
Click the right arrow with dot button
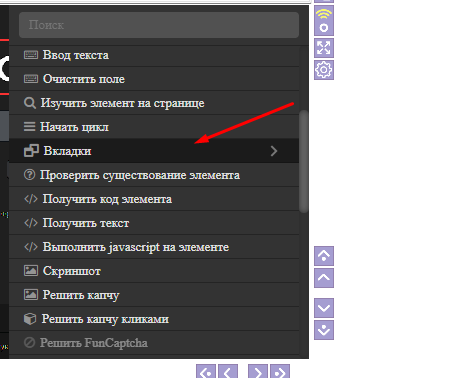click(x=280, y=371)
